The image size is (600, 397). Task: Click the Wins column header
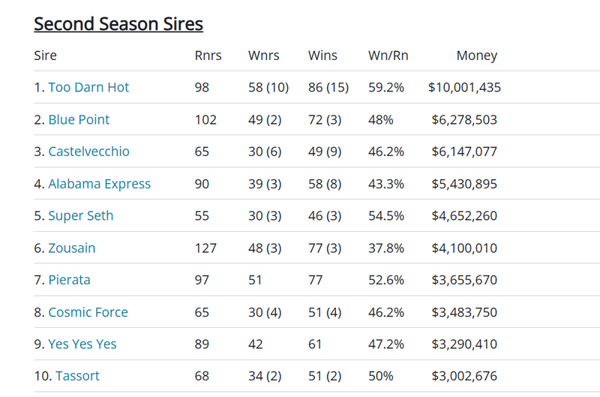point(323,56)
